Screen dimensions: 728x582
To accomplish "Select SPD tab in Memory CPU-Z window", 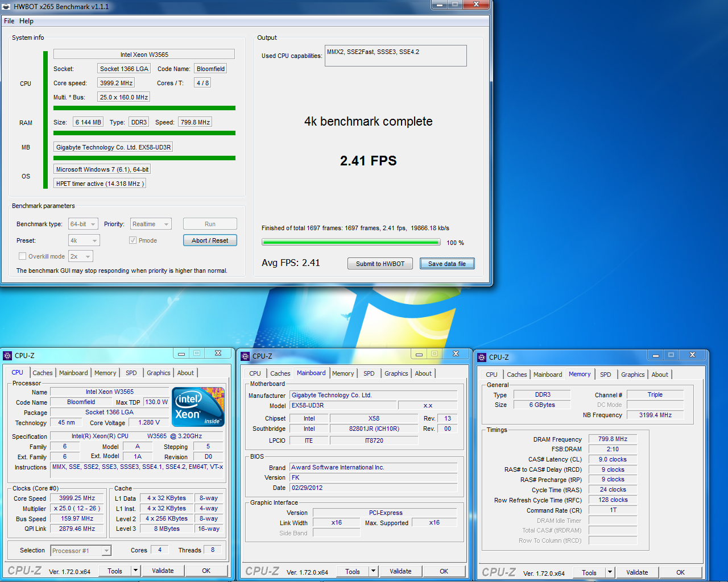I will click(x=606, y=375).
